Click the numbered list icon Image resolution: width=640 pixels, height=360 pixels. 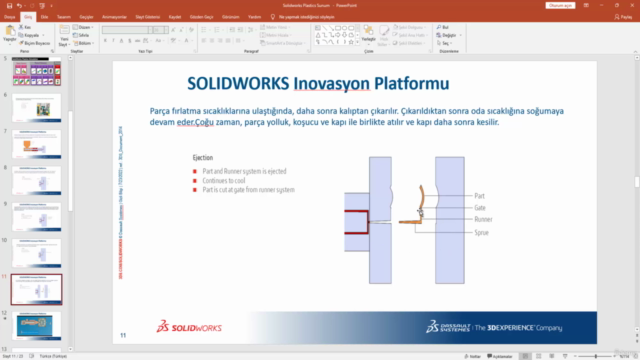coord(217,30)
